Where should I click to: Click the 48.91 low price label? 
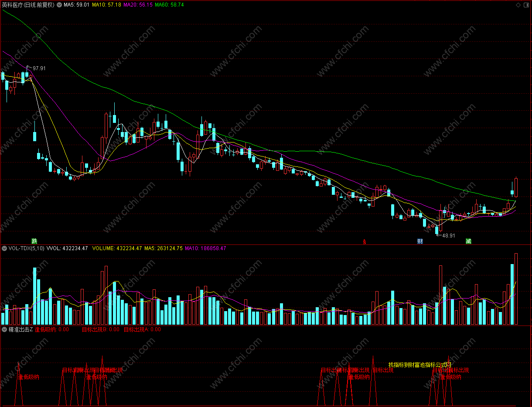click(449, 235)
